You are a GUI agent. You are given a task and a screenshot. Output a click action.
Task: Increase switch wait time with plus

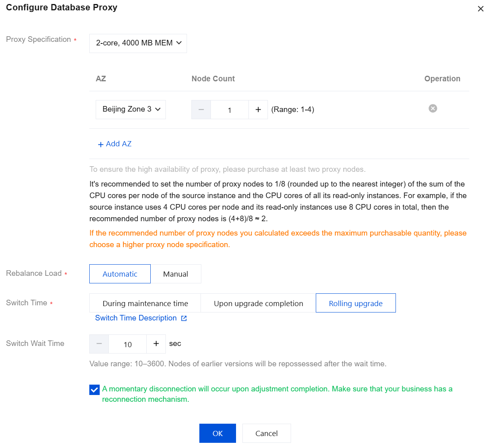156,344
